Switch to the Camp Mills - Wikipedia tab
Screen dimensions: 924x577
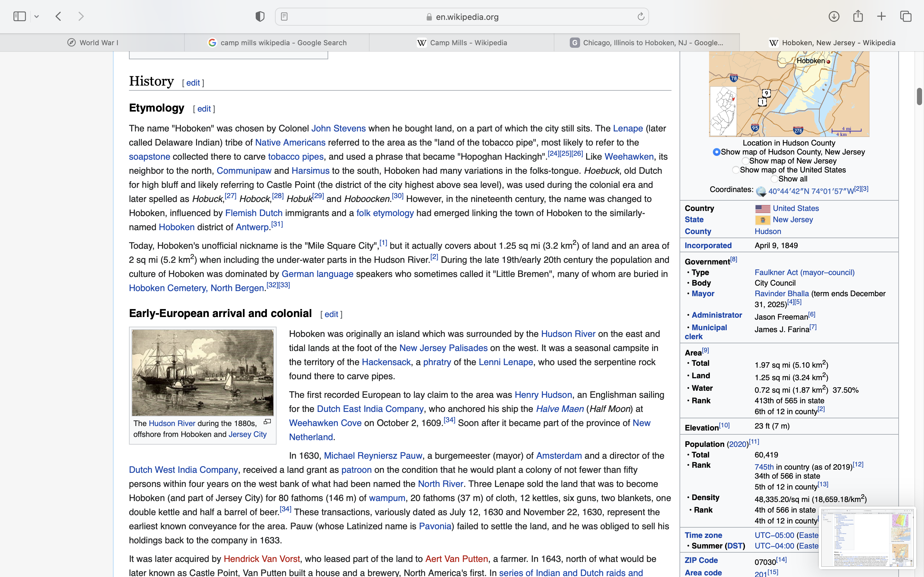(462, 43)
